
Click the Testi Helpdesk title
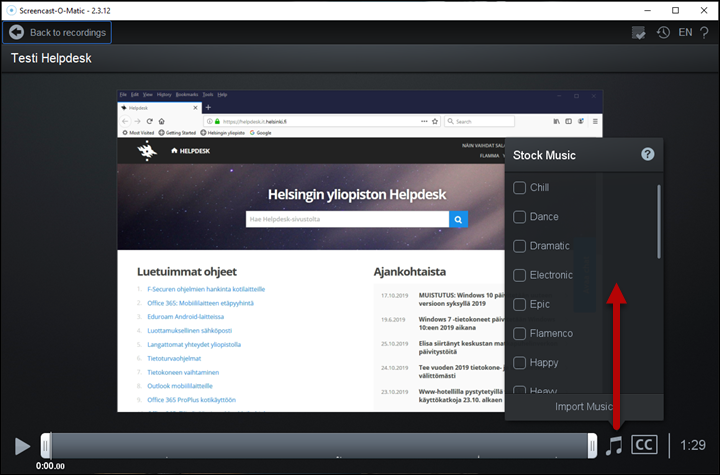[51, 58]
